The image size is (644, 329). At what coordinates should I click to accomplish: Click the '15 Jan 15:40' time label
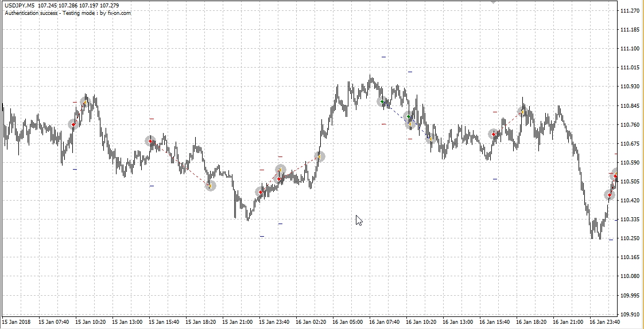pos(164,323)
